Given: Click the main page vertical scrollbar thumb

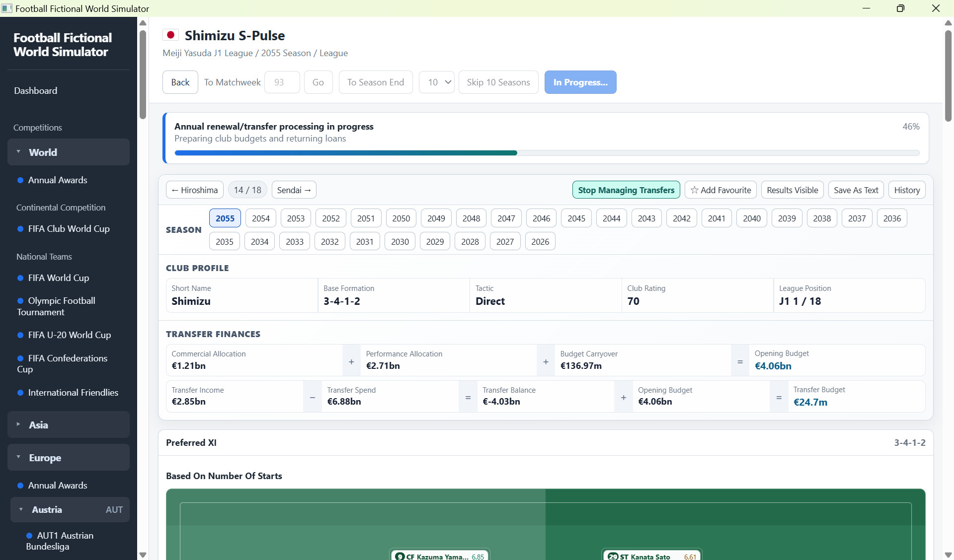Looking at the screenshot, I should point(948,75).
